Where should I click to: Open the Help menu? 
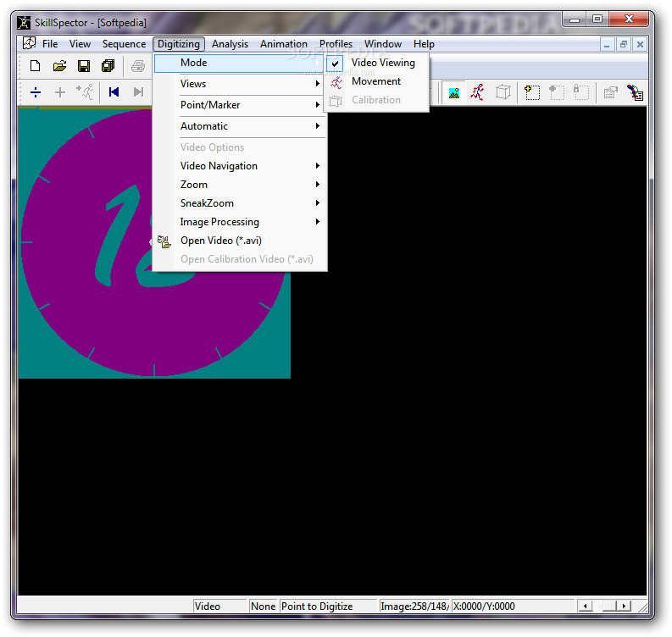(424, 44)
